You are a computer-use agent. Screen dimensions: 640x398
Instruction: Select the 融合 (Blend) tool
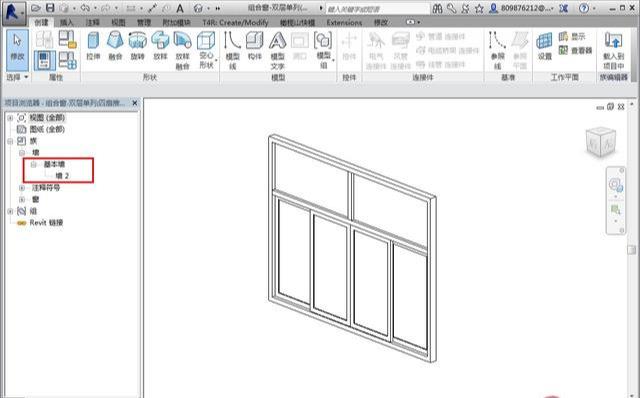(115, 47)
